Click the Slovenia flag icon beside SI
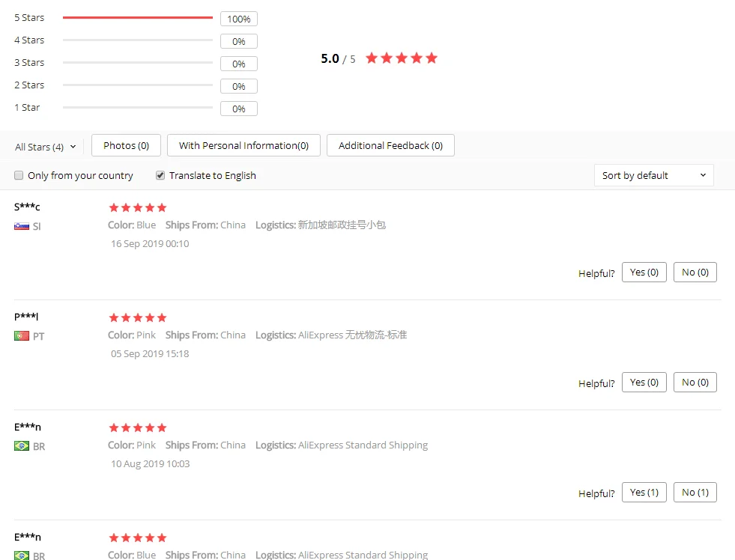 (x=22, y=227)
